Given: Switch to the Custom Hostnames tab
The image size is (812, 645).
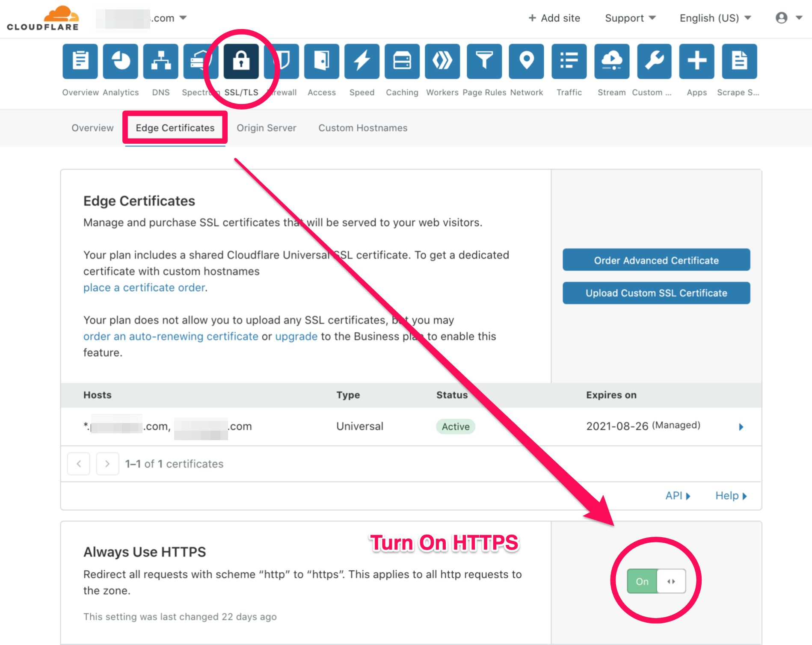Looking at the screenshot, I should [363, 128].
